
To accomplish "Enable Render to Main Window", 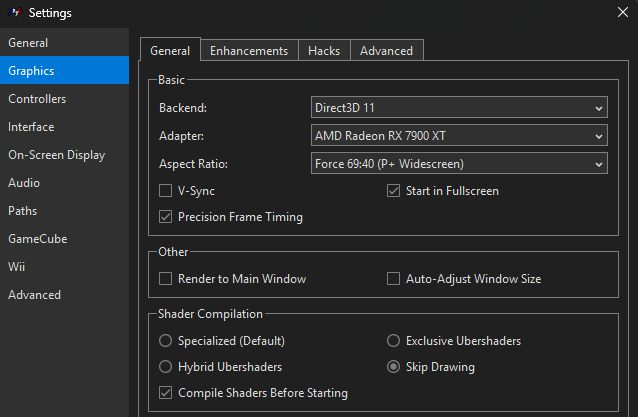I will click(x=166, y=279).
